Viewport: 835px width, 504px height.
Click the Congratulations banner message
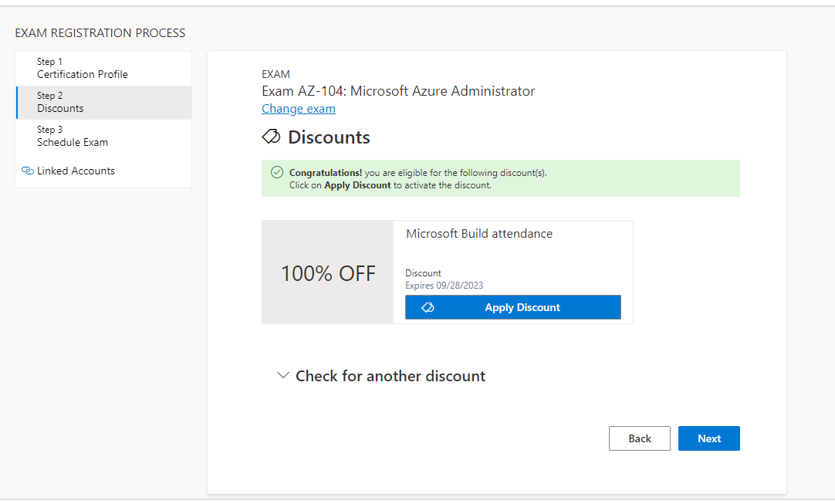(x=501, y=178)
